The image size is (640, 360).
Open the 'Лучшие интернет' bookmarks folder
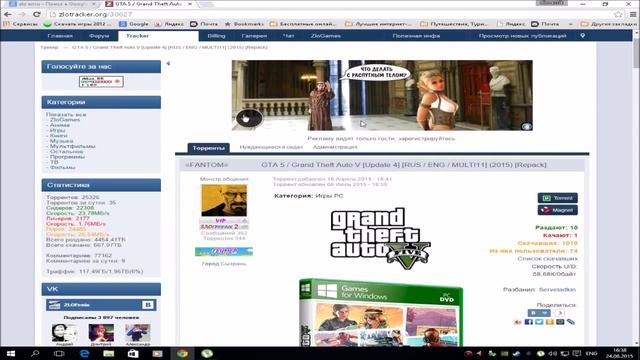pyautogui.click(x=378, y=24)
